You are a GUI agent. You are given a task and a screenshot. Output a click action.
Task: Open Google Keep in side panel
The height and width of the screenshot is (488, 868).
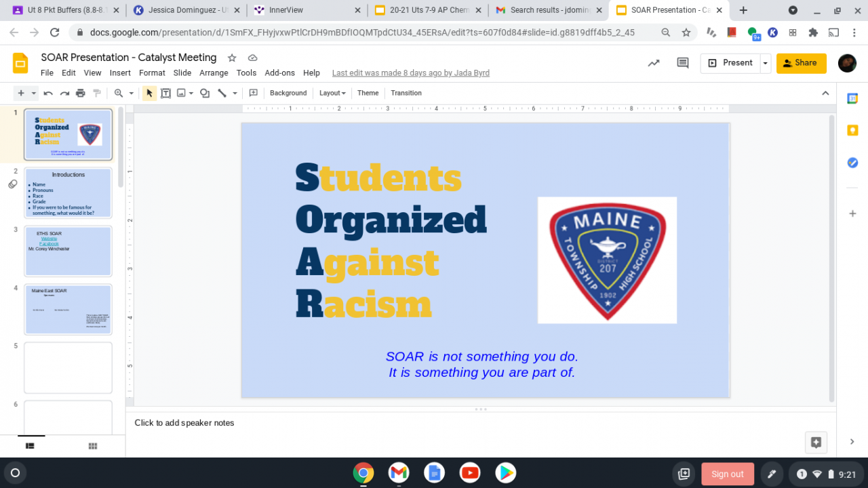pyautogui.click(x=852, y=130)
